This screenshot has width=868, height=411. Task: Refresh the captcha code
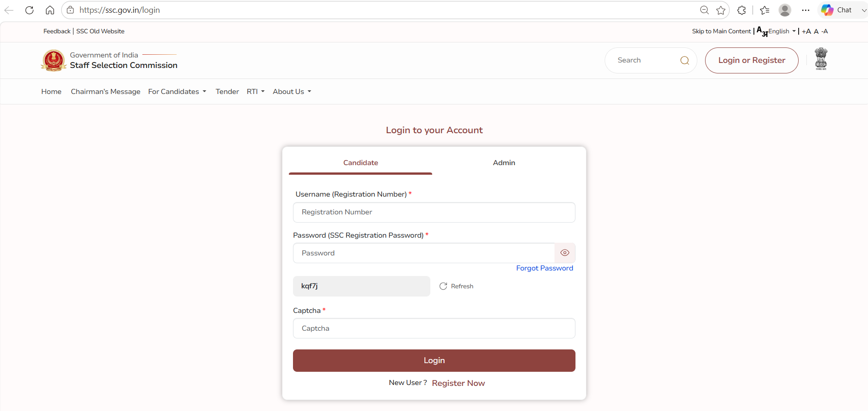(x=456, y=286)
